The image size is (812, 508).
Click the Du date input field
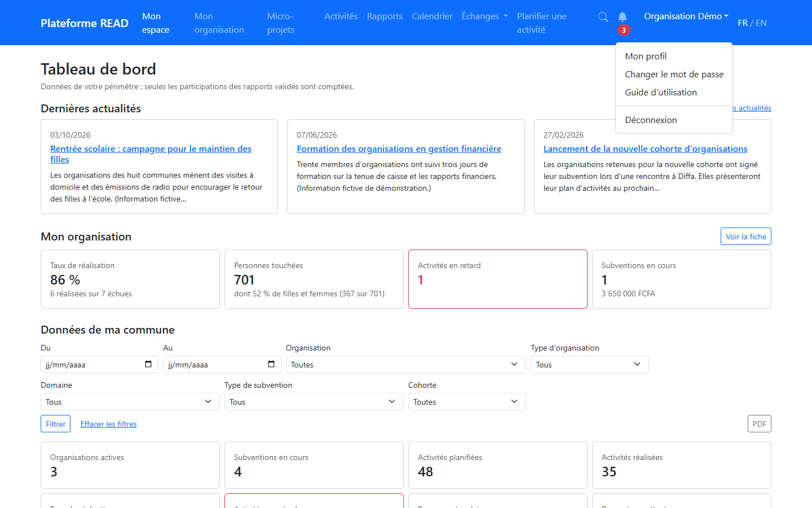(x=99, y=365)
